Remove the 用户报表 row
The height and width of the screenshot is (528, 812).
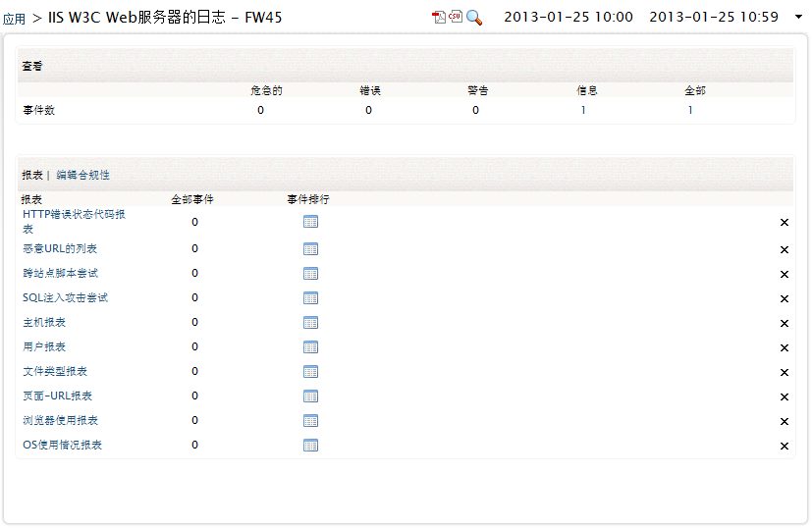click(x=785, y=347)
